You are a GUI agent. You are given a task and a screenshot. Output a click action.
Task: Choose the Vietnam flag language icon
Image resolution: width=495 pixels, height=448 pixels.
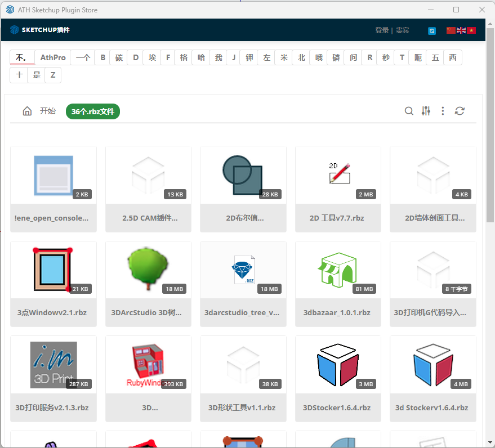pos(471,30)
